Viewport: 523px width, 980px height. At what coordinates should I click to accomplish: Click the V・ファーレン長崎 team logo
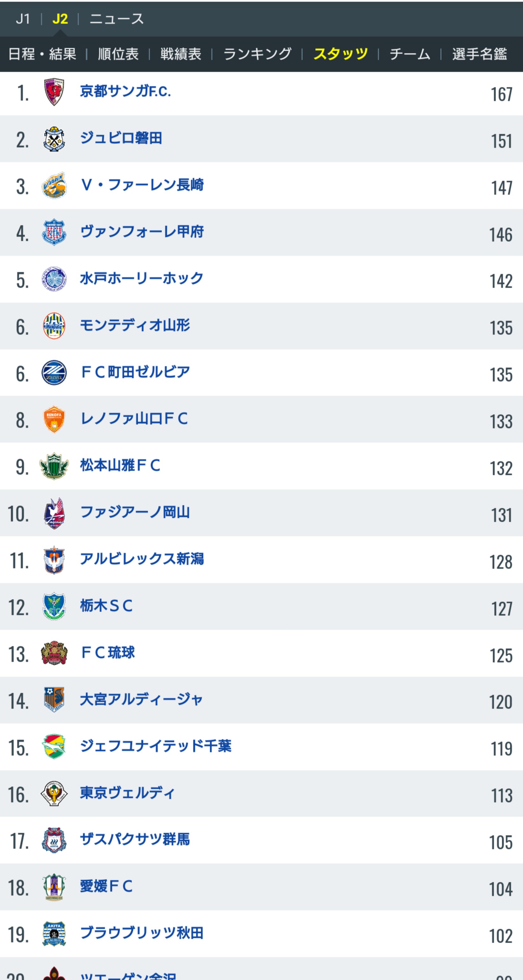(x=54, y=186)
